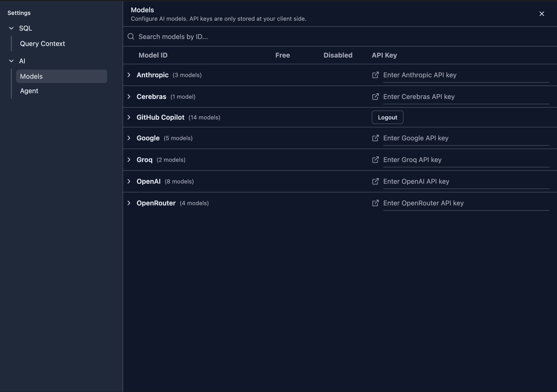
Task: Click the close icon on the settings panel
Action: (542, 13)
